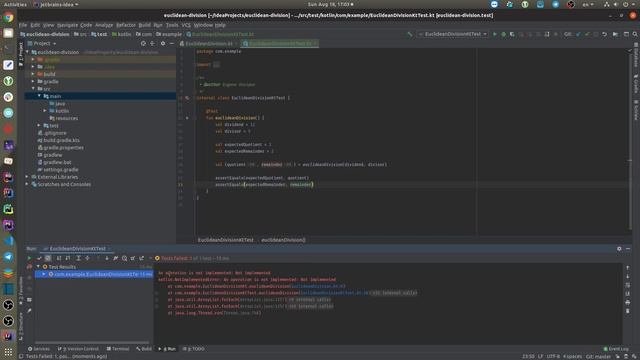Viewport: 640px width, 360px height.
Task: Jump to next failed test arrow
Action: click(x=107, y=258)
